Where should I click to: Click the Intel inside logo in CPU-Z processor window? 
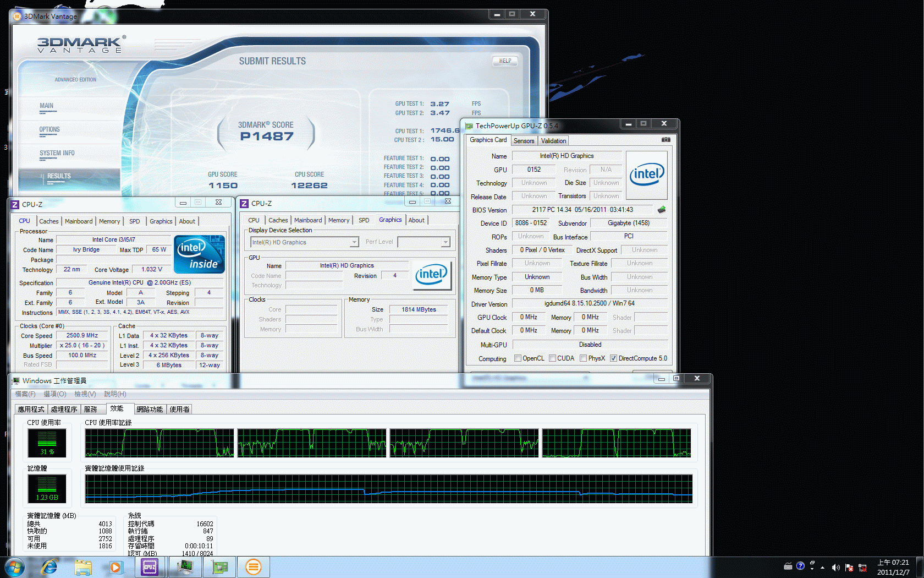pos(199,254)
